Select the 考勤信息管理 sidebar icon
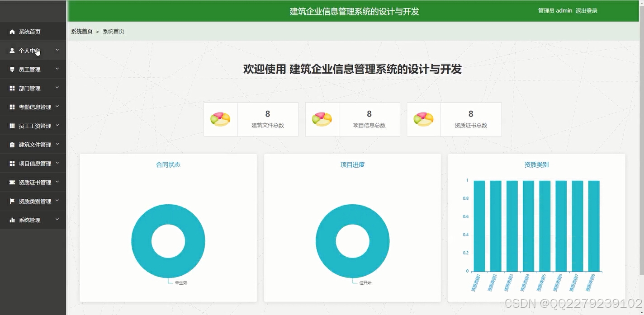Viewport: 644px width, 315px height. point(12,107)
